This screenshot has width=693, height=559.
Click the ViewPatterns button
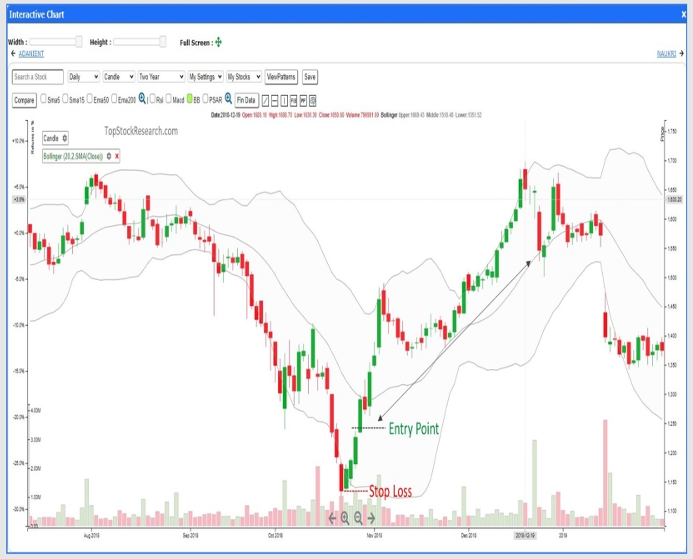[x=281, y=77]
